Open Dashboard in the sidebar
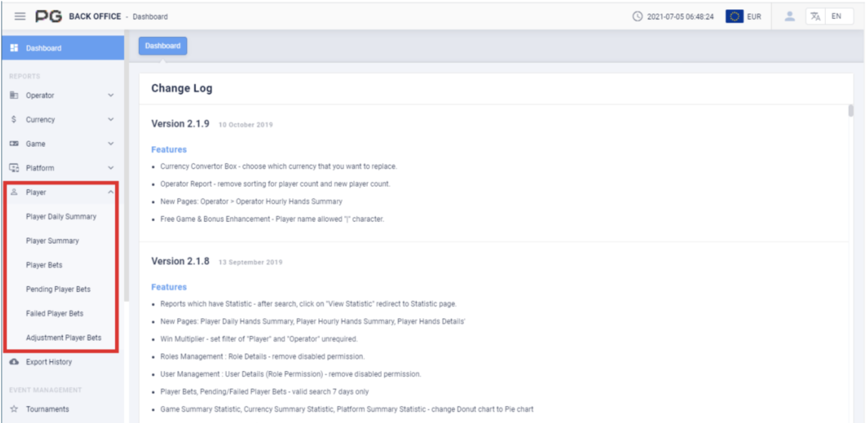 point(62,48)
